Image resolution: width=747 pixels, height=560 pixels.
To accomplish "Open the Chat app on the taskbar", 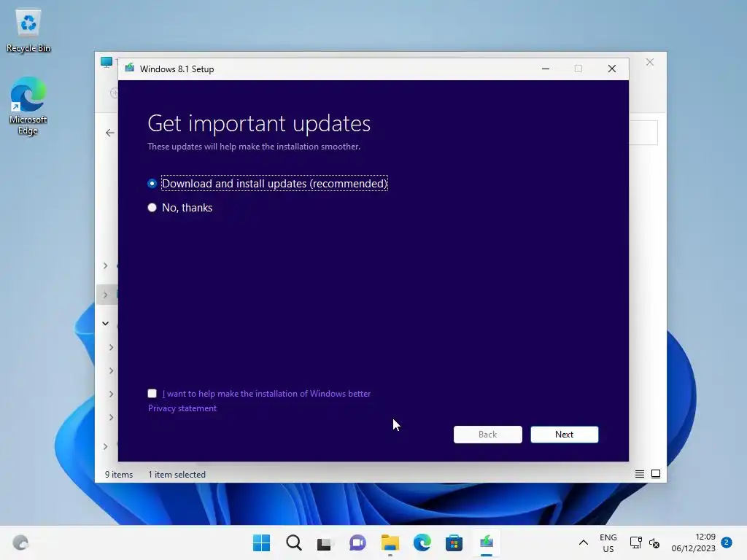I will [x=357, y=542].
